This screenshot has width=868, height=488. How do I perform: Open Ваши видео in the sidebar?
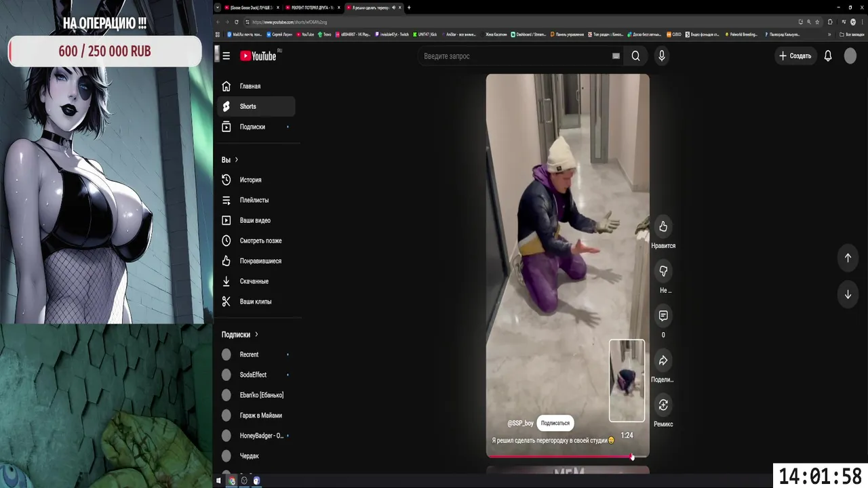[x=256, y=220]
